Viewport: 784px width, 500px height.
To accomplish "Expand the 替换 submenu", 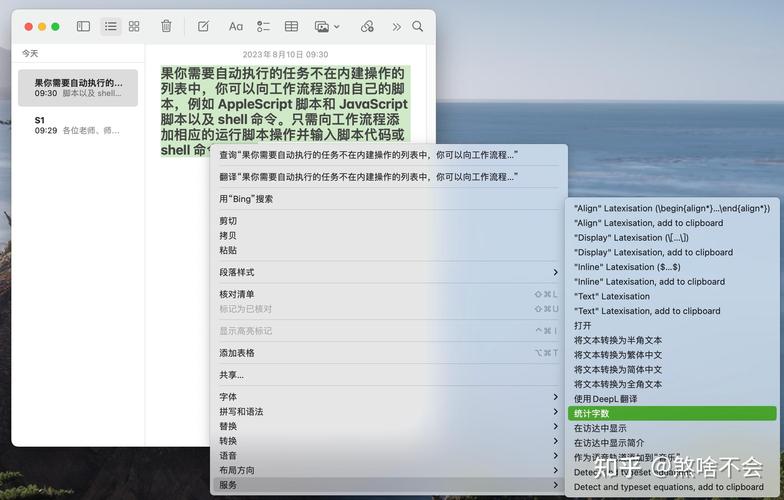I will [x=388, y=426].
